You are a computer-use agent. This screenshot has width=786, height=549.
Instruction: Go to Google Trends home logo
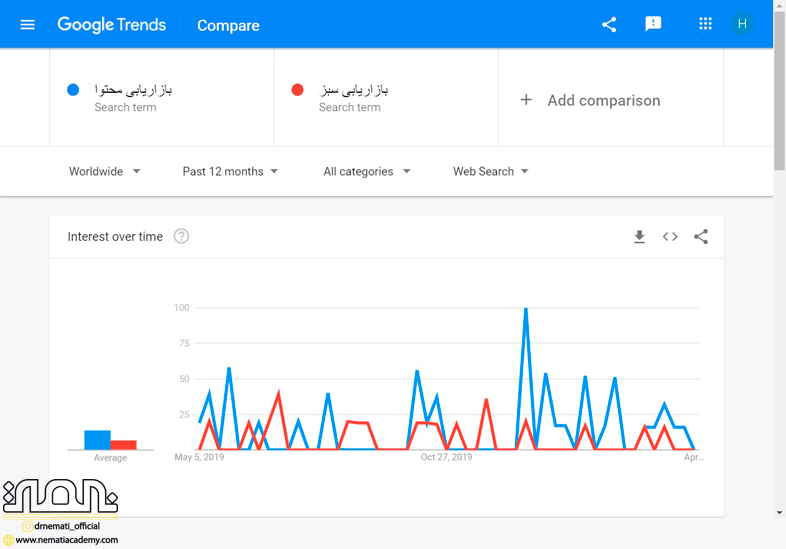(x=112, y=25)
